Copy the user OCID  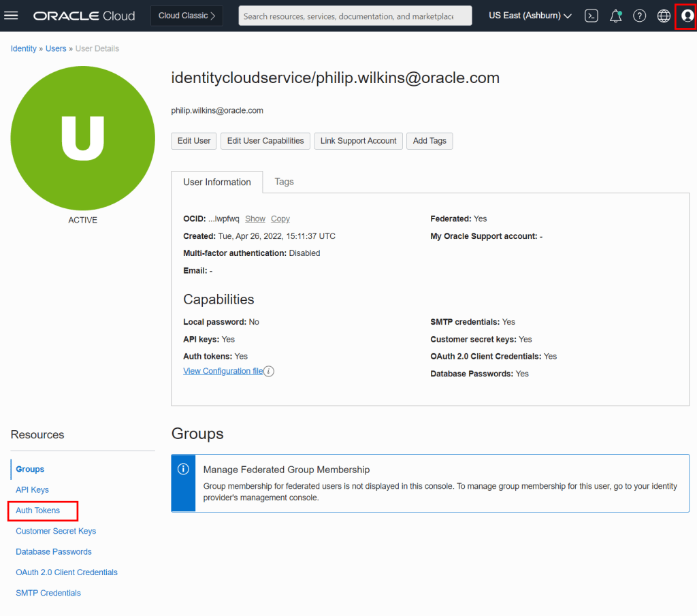[x=280, y=219]
